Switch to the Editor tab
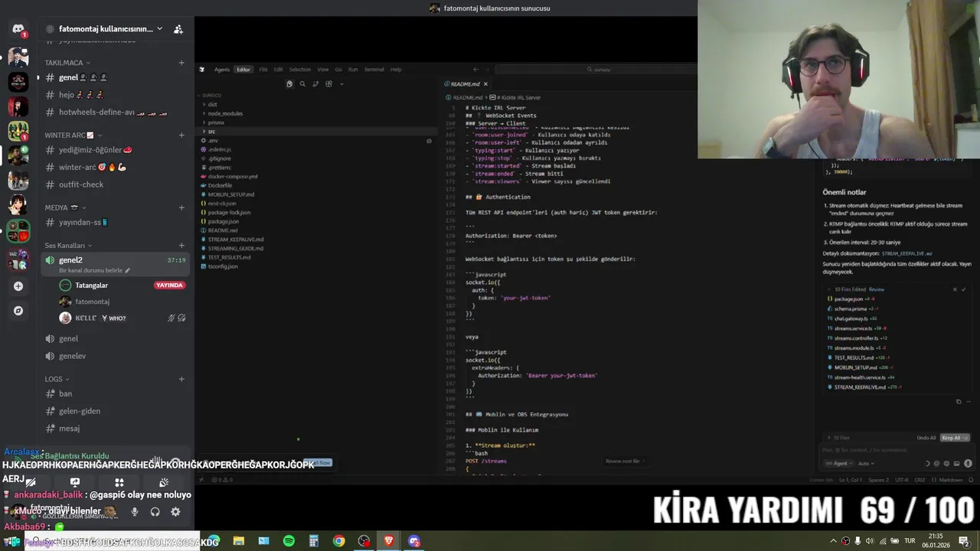Image resolution: width=980 pixels, height=551 pixels. click(x=243, y=70)
